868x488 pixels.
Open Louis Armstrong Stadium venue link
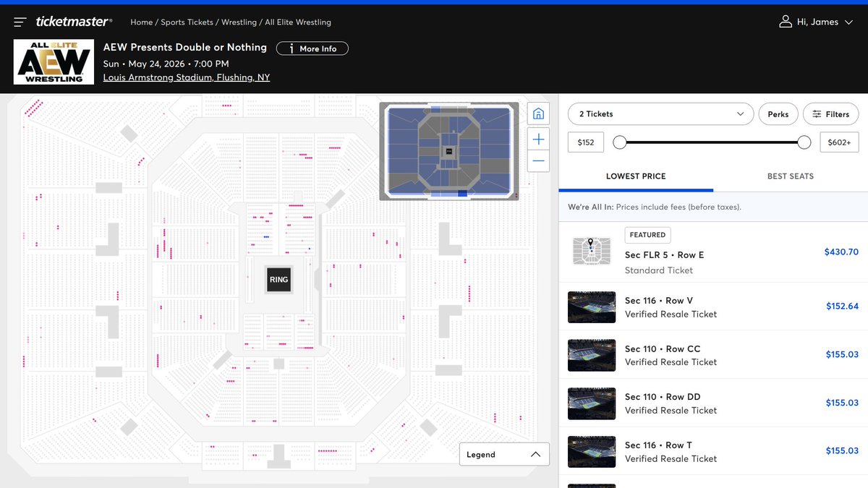(x=187, y=77)
